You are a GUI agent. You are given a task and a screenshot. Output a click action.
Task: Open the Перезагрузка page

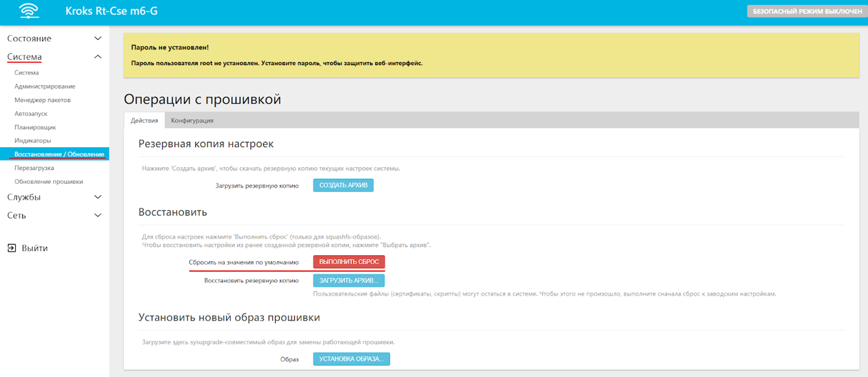point(34,168)
